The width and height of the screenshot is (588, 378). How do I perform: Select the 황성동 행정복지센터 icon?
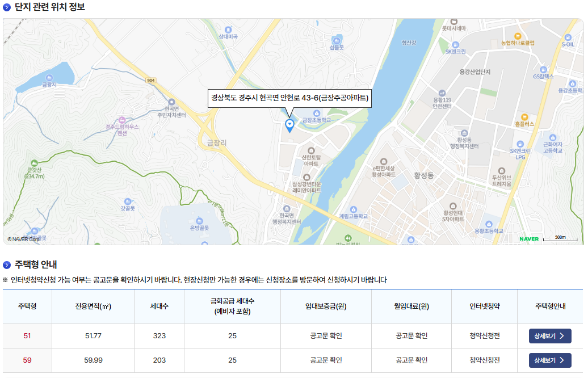(464, 133)
